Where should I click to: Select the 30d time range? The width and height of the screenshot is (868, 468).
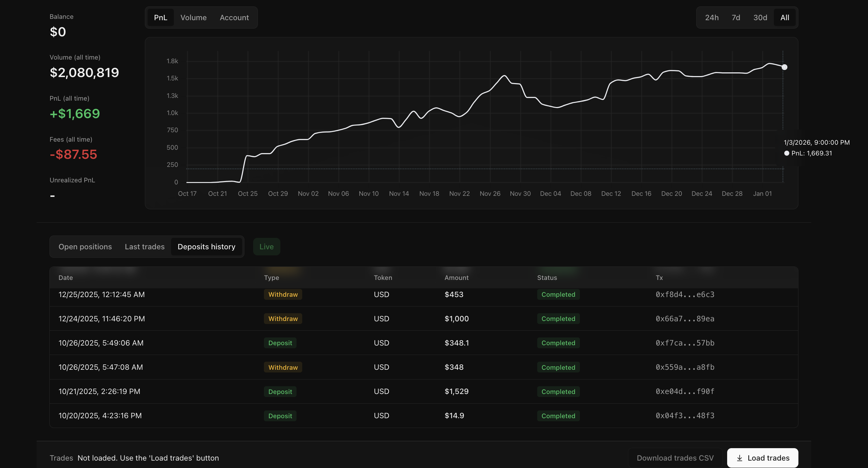(x=760, y=17)
